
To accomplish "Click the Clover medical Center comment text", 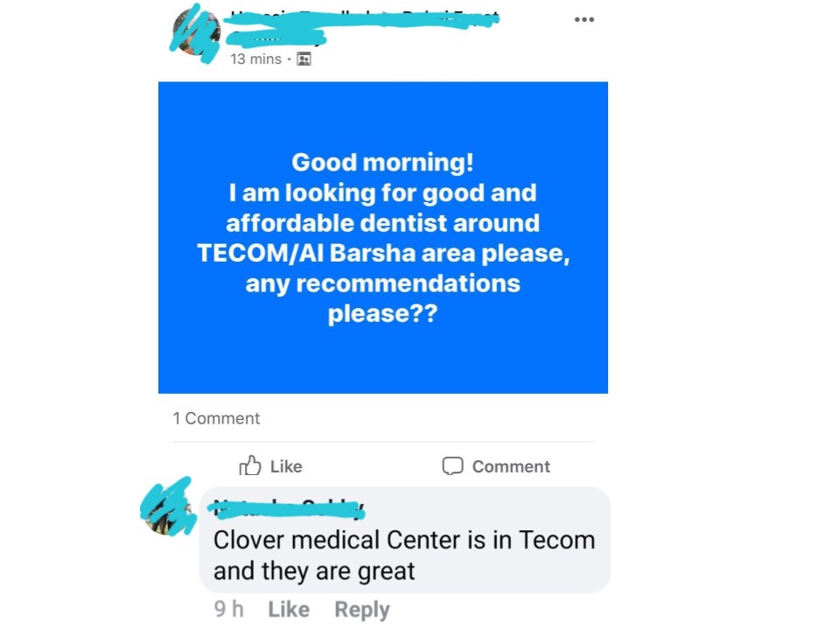I will pyautogui.click(x=404, y=556).
